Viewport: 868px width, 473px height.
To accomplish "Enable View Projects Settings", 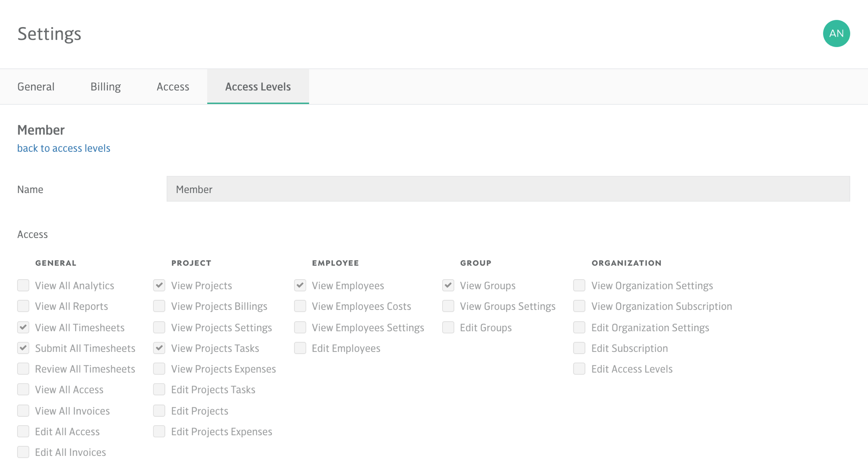I will [x=159, y=327].
